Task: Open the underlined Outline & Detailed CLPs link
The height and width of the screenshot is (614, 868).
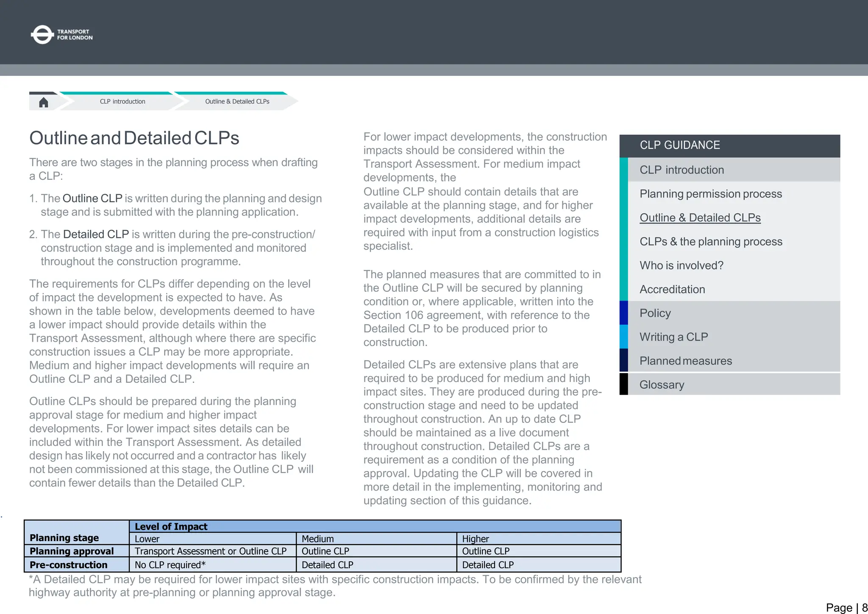Action: [x=700, y=218]
